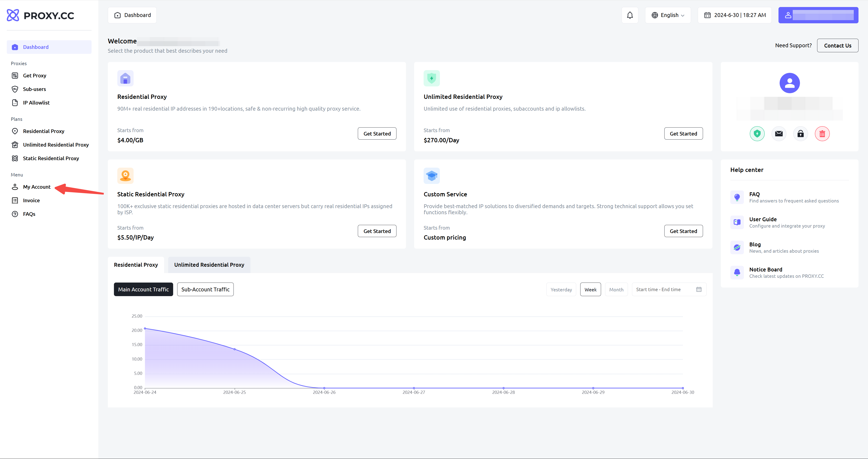This screenshot has height=459, width=868.
Task: Open the Sub-users page
Action: [x=34, y=89]
